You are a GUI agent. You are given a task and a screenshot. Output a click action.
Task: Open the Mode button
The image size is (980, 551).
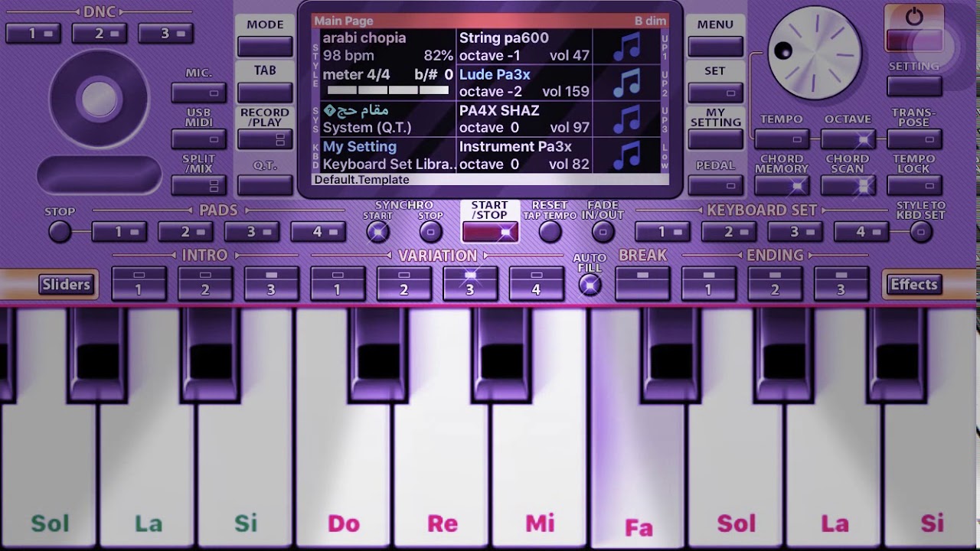(265, 47)
